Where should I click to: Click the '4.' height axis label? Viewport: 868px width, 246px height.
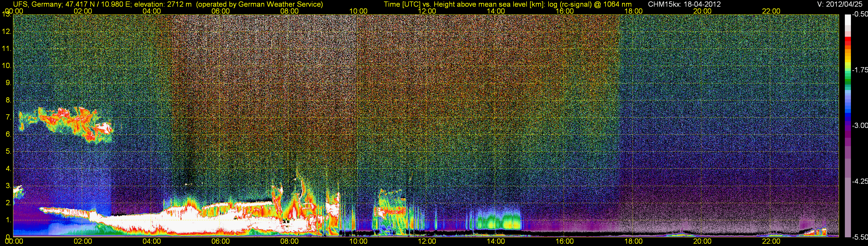(x=8, y=168)
